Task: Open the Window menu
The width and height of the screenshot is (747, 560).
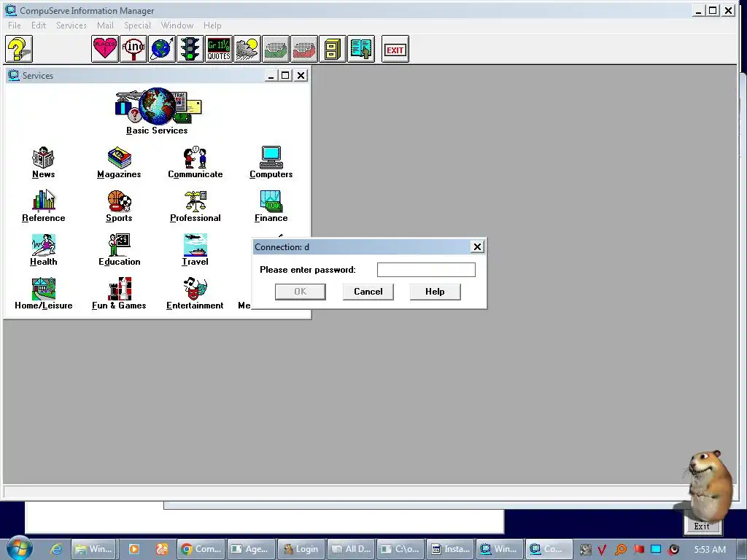Action: 177,26
